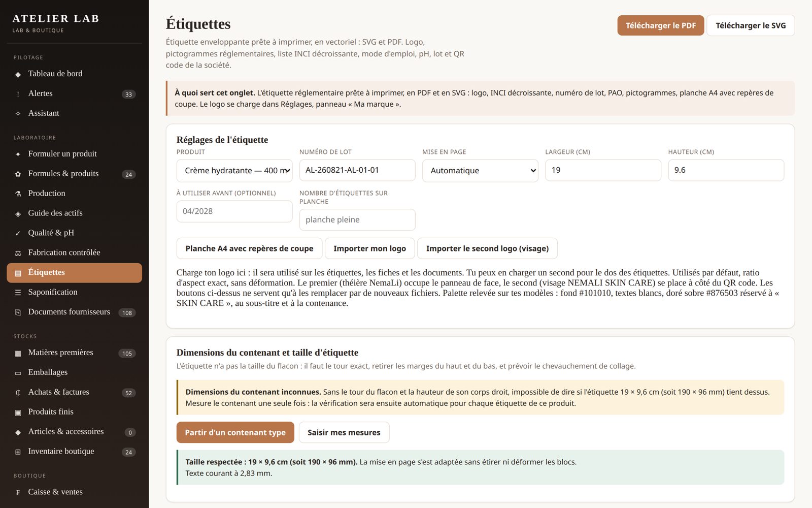Focus the Hauteur (cm) field

point(726,170)
